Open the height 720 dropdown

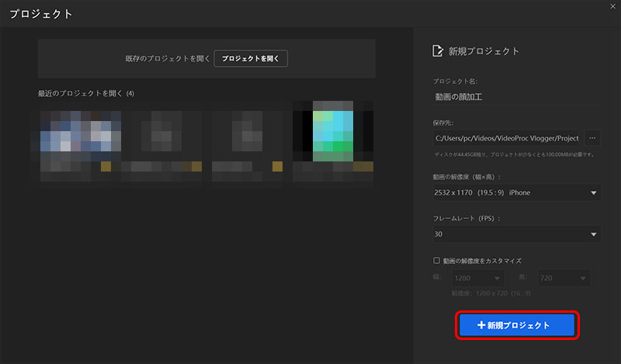click(564, 279)
